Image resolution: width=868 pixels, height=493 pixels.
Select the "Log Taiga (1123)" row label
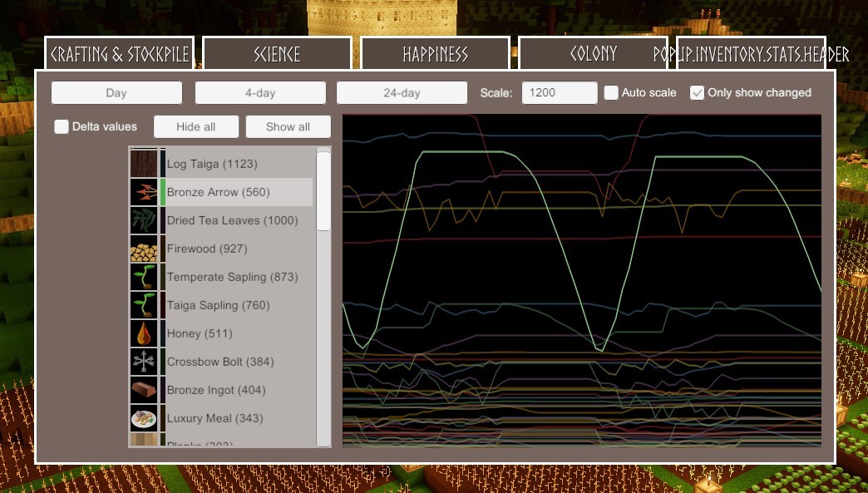212,164
